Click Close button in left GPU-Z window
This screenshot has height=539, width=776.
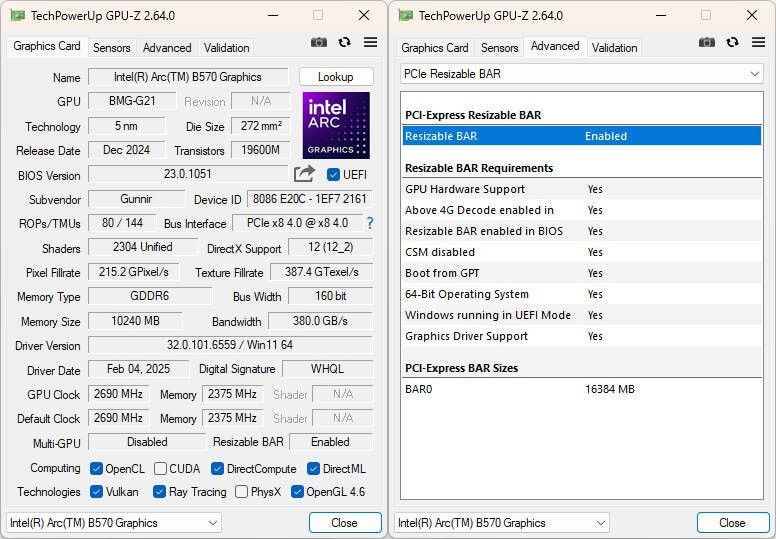click(x=344, y=523)
